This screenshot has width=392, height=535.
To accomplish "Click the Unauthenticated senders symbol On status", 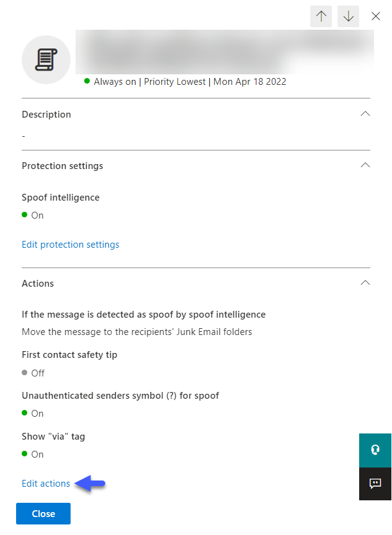I will (33, 414).
